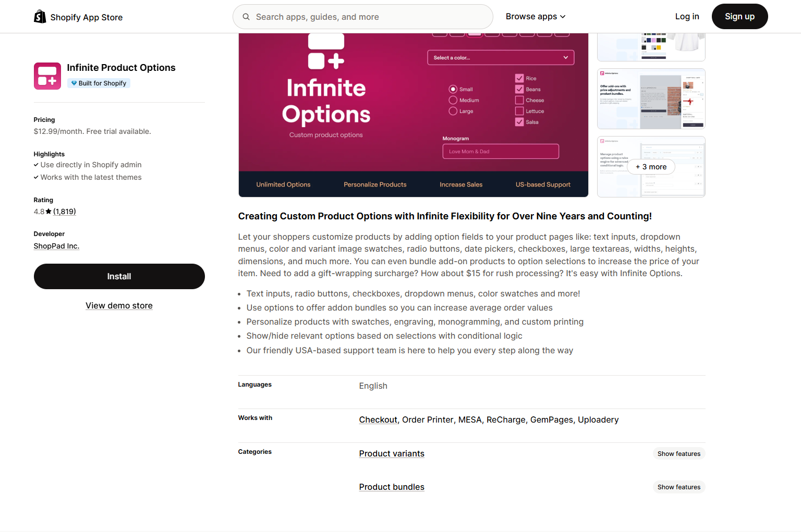
Task: Click the Infinite Product Options app icon
Action: click(x=47, y=76)
